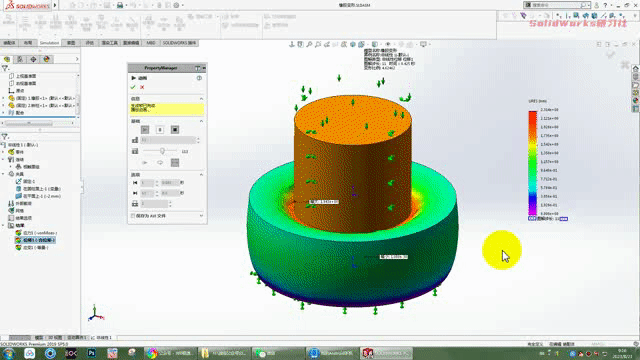Viewport: 640px width, 360px height.
Task: Select the resultant displacement plot
Action: click(35, 240)
